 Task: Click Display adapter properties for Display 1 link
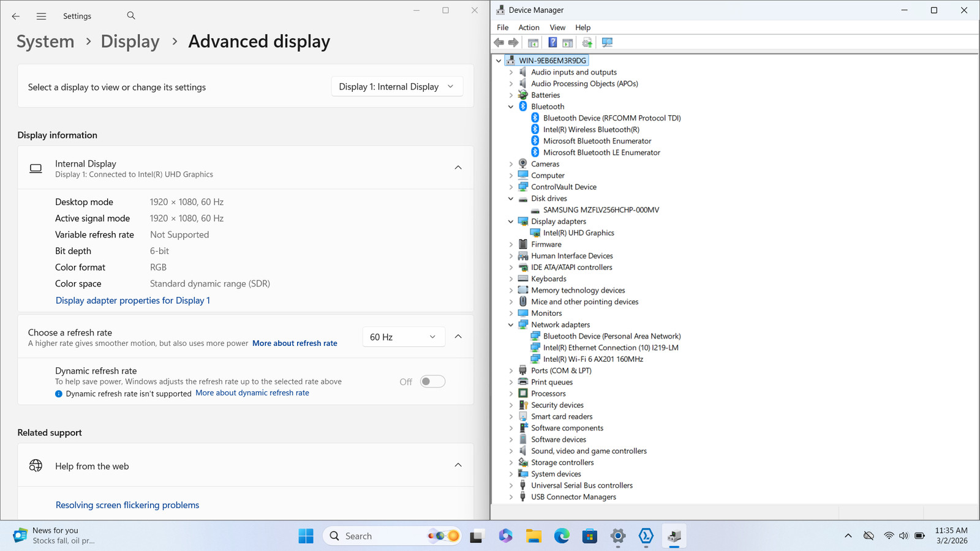tap(133, 301)
